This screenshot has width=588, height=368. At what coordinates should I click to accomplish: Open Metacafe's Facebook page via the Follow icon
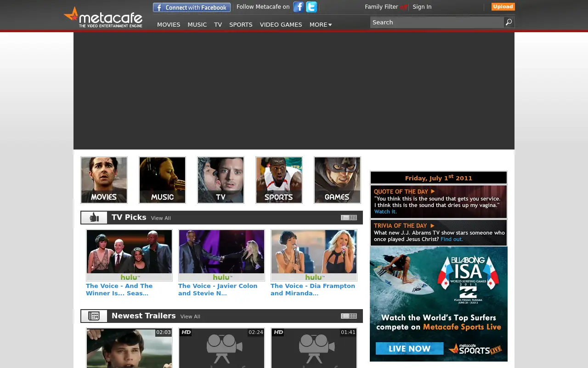pyautogui.click(x=299, y=7)
